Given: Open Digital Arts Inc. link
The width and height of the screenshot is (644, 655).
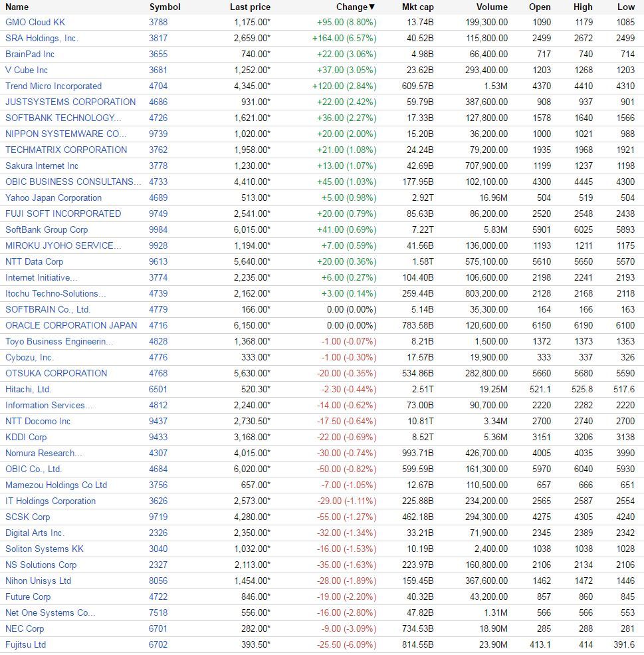Looking at the screenshot, I should (x=35, y=533).
